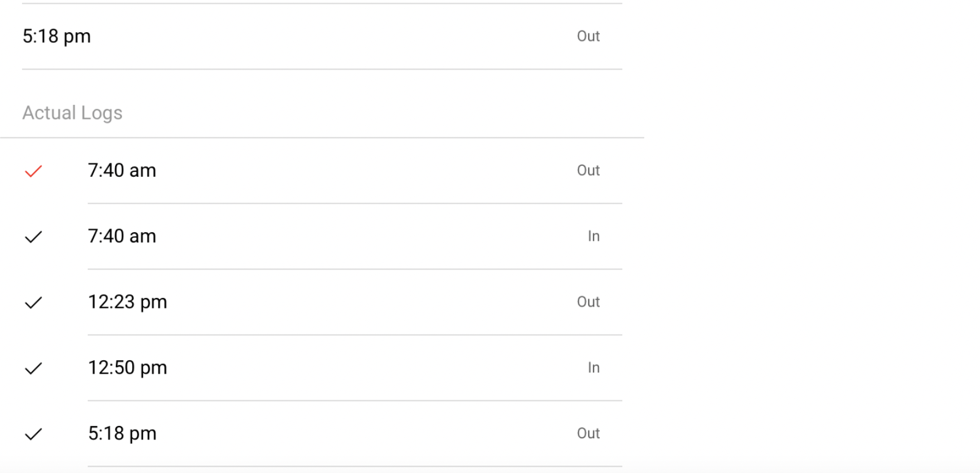Select the 12:50 pm log time
The height and width of the screenshot is (473, 980).
coord(127,368)
